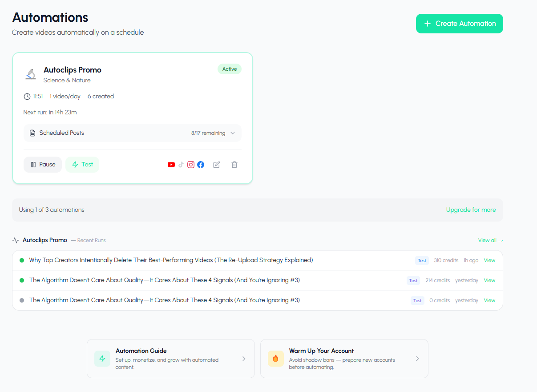Image resolution: width=537 pixels, height=392 pixels.
Task: Click the green status dot on first run
Action: tap(21, 260)
